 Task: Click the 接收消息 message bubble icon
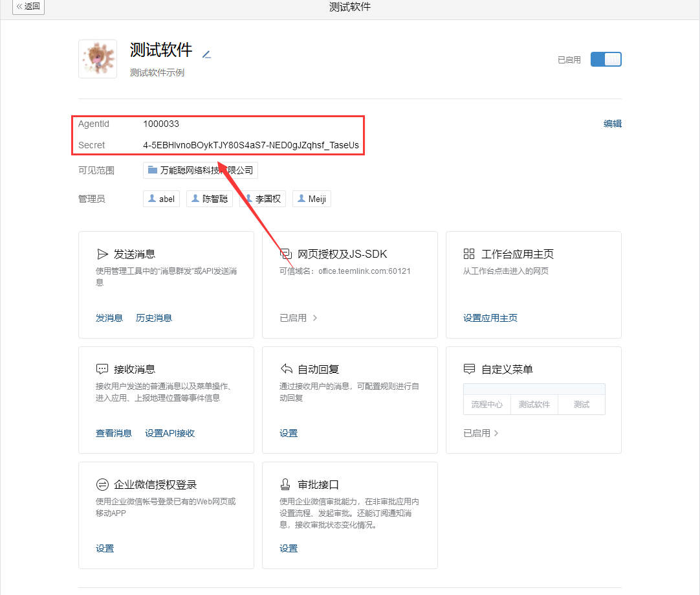click(x=101, y=369)
